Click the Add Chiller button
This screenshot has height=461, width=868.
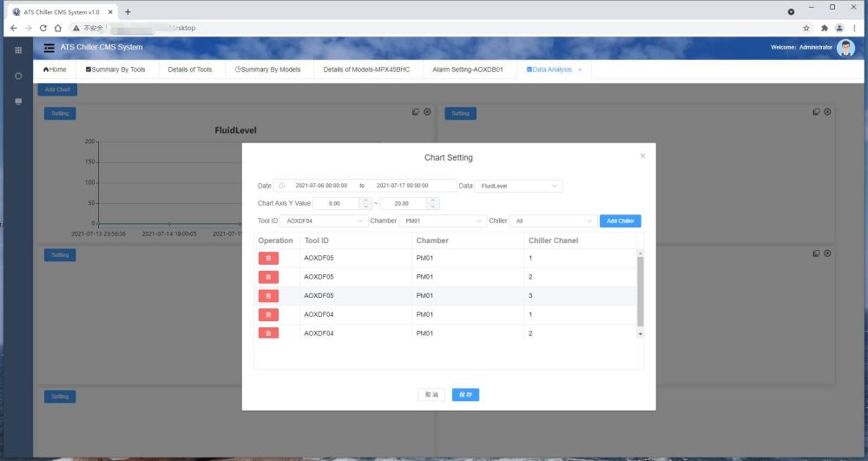click(x=620, y=221)
